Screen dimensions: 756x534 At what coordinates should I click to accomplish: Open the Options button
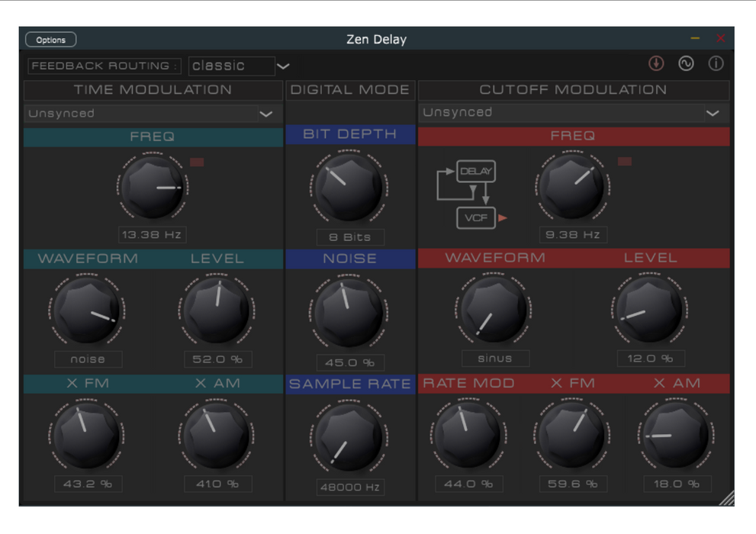(x=51, y=40)
